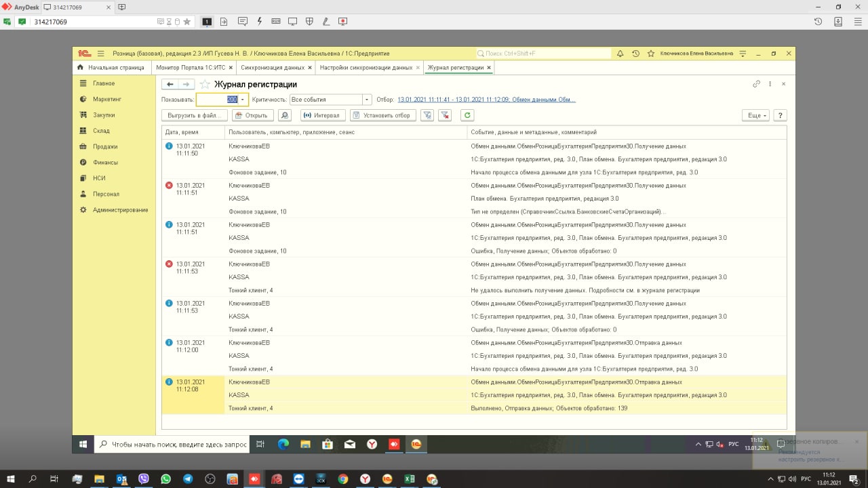
Task: Open AnyDesk keyboard settings icon
Action: pyautogui.click(x=276, y=22)
